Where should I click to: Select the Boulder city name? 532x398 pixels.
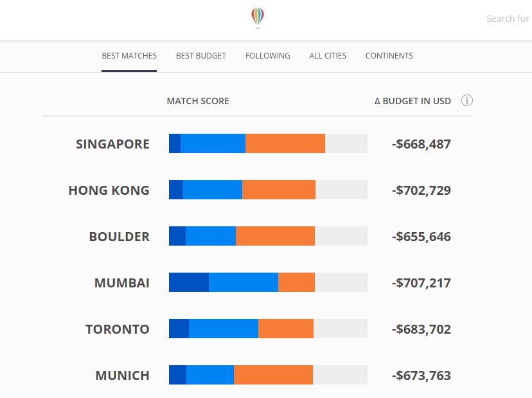point(120,237)
